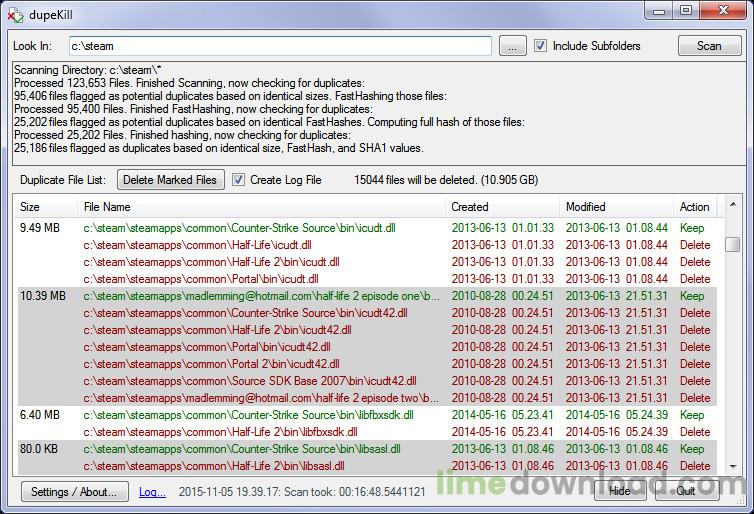Select Half-Life 2\bin\libfbxsdk.dll row

point(367,432)
